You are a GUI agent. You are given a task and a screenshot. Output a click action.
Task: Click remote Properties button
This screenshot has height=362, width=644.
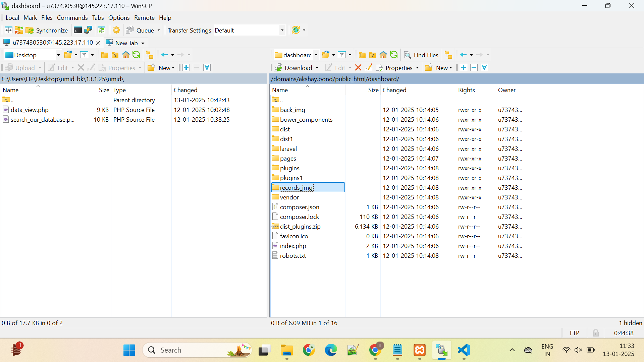pos(394,68)
